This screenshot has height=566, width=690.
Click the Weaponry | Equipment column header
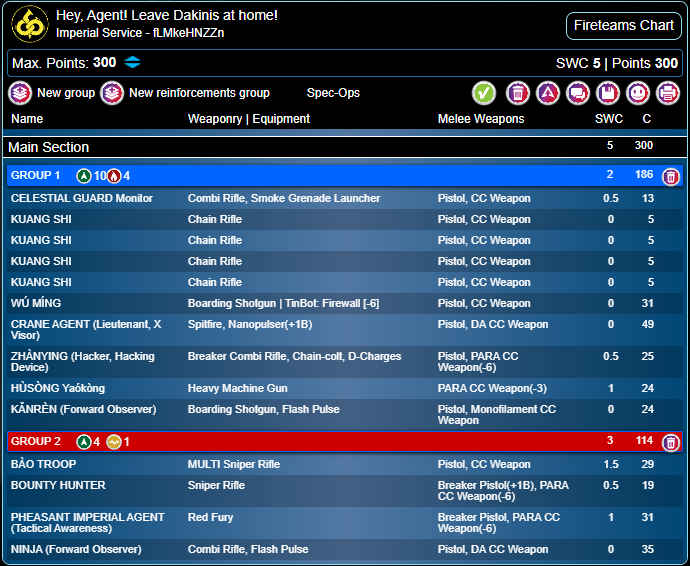coord(249,119)
